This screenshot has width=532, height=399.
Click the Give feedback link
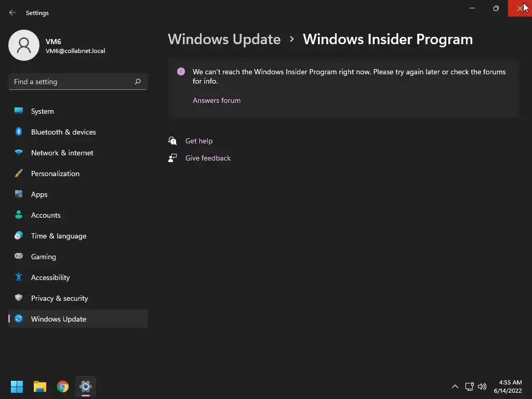(x=208, y=158)
